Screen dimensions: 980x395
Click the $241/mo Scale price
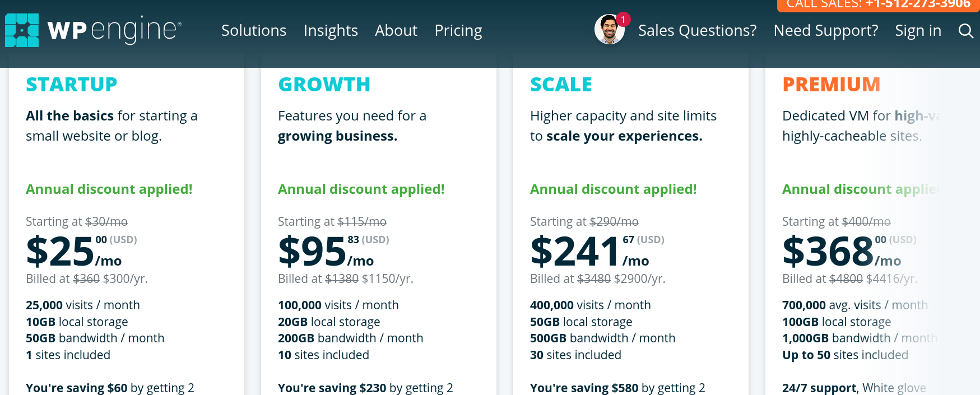597,251
